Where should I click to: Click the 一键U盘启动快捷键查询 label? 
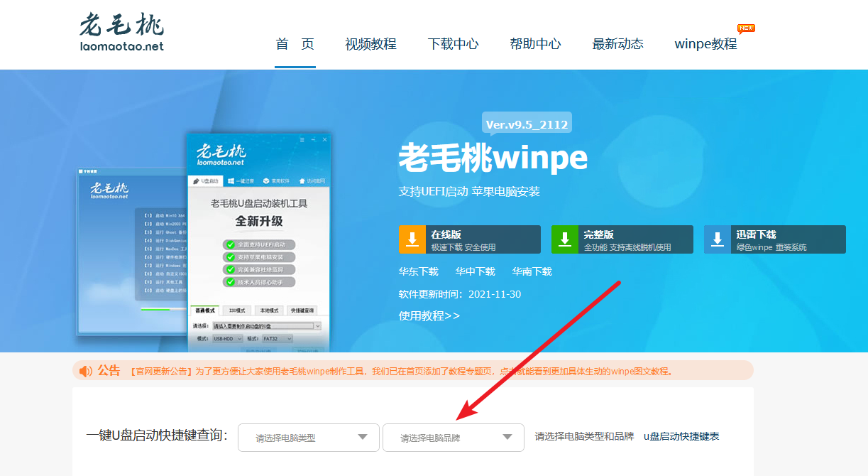point(157,436)
